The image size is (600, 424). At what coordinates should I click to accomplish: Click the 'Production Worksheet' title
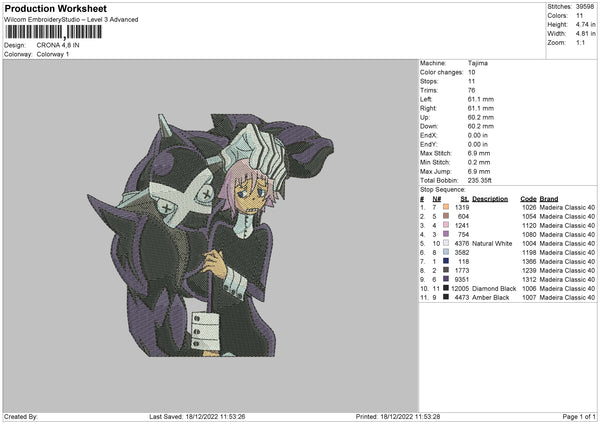pos(55,8)
